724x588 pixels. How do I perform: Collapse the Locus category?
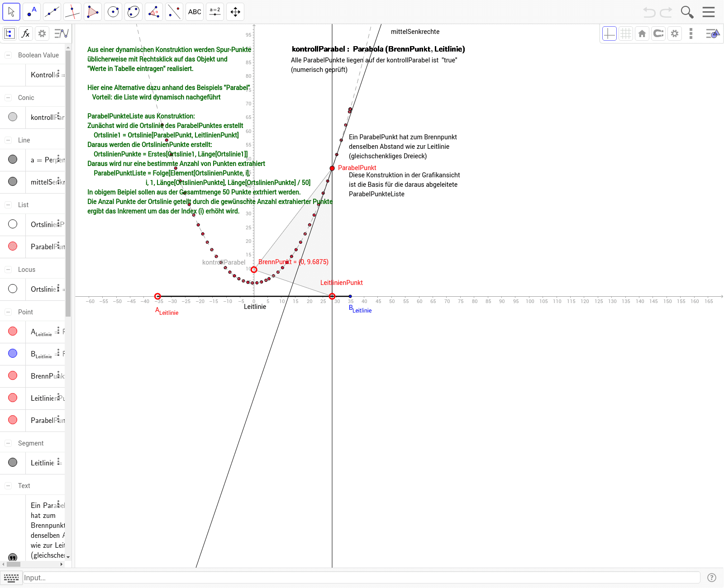8,270
